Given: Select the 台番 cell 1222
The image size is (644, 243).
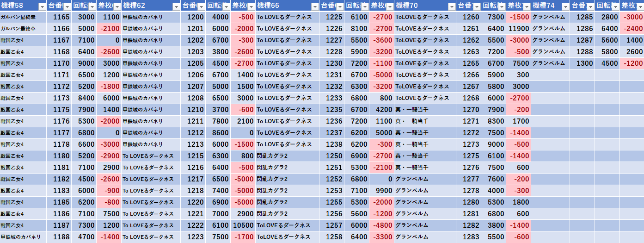Looking at the screenshot, I should point(193,225).
